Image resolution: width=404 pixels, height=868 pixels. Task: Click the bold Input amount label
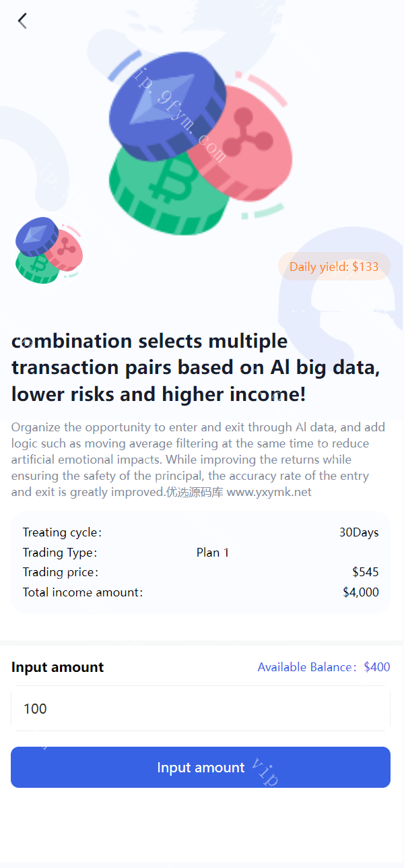point(58,667)
